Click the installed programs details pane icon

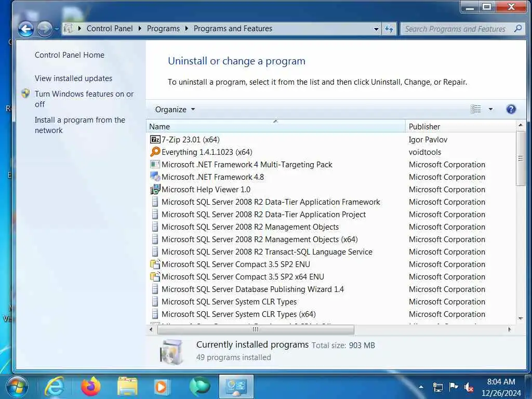point(171,352)
